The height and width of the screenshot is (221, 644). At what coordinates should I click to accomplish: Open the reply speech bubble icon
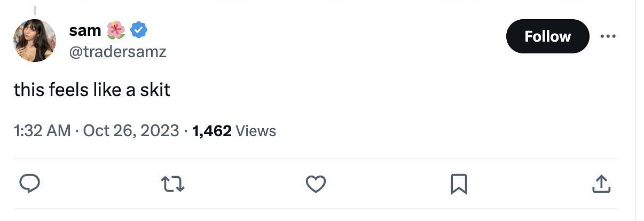tap(30, 184)
